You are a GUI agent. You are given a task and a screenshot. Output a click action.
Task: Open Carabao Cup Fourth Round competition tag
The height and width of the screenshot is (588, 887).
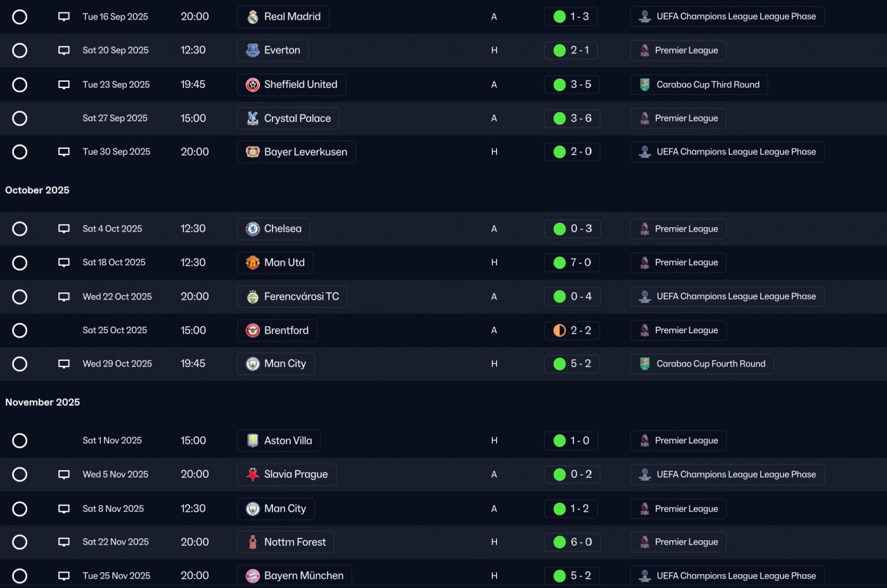[701, 364]
